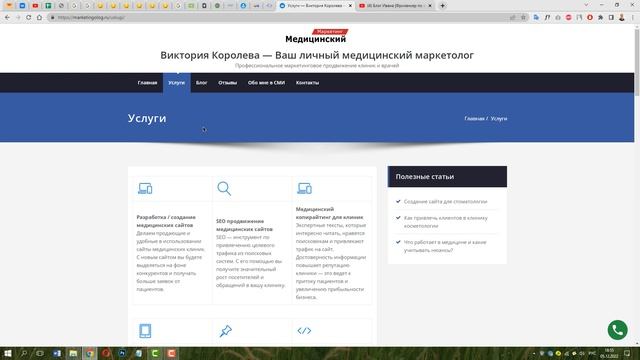Close the Услуги — Виктория Королева tab
The height and width of the screenshot is (360, 640).
pyautogui.click(x=350, y=6)
